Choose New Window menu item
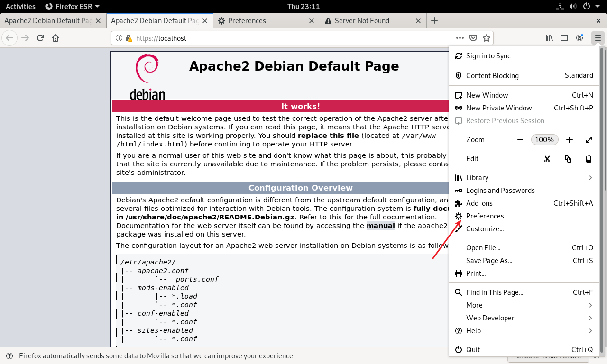 (524, 95)
